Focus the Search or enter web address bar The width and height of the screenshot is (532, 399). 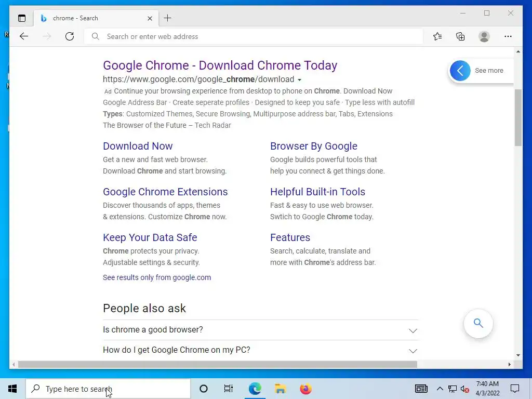pos(254,36)
